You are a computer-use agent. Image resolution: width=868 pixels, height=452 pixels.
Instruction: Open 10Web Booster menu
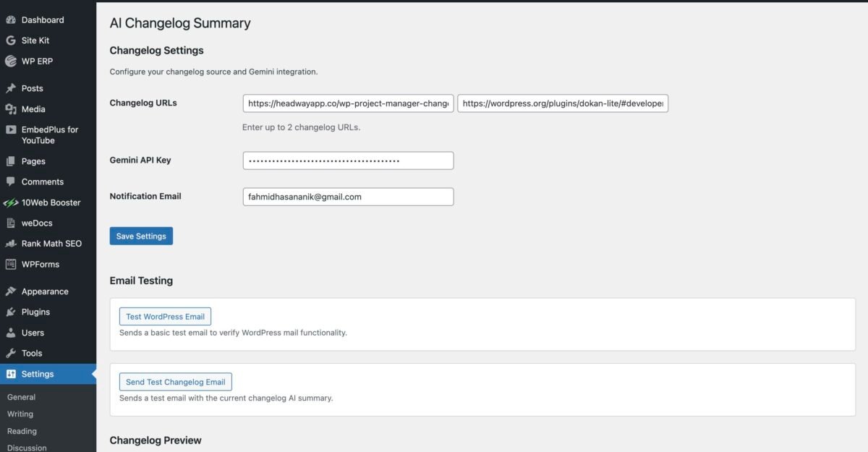point(48,202)
